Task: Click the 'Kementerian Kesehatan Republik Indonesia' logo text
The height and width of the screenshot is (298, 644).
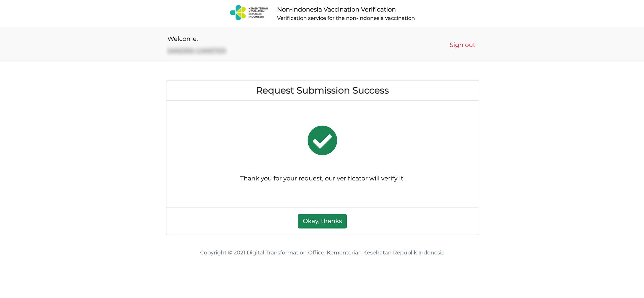Action: (x=258, y=13)
